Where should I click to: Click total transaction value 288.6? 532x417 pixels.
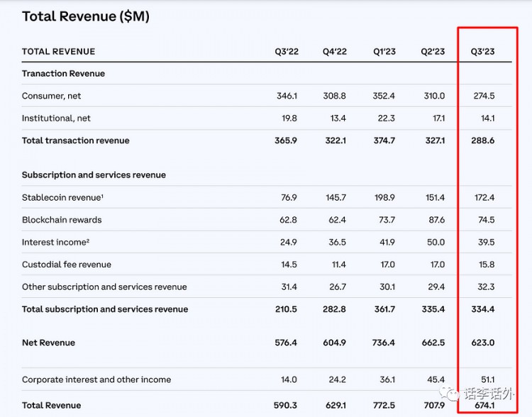point(483,141)
